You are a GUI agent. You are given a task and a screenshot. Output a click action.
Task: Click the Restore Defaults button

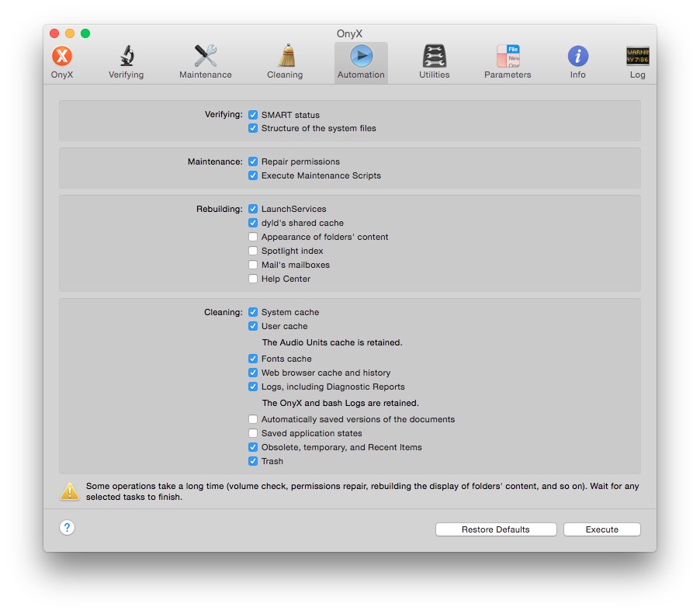coord(495,529)
